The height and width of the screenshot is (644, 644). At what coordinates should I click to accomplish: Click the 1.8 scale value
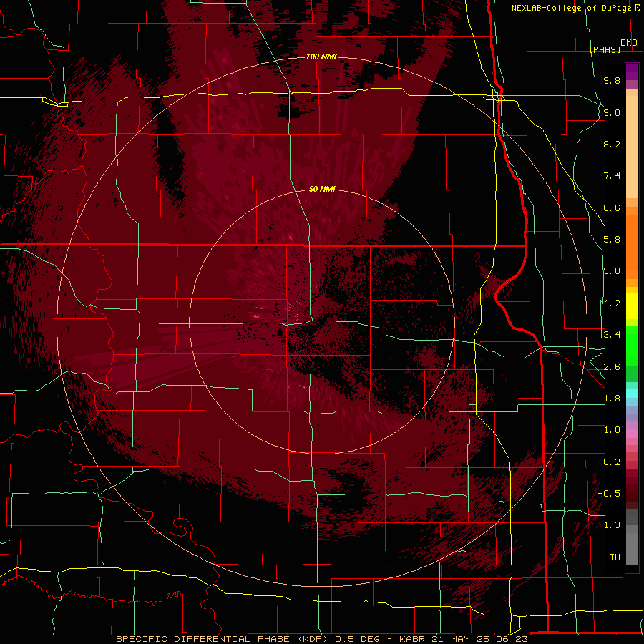click(x=612, y=399)
